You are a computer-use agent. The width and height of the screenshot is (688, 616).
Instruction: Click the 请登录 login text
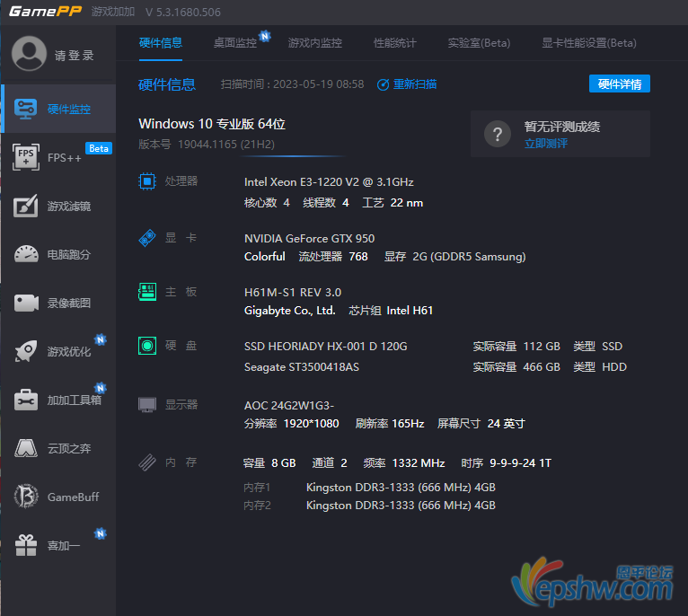tap(75, 56)
